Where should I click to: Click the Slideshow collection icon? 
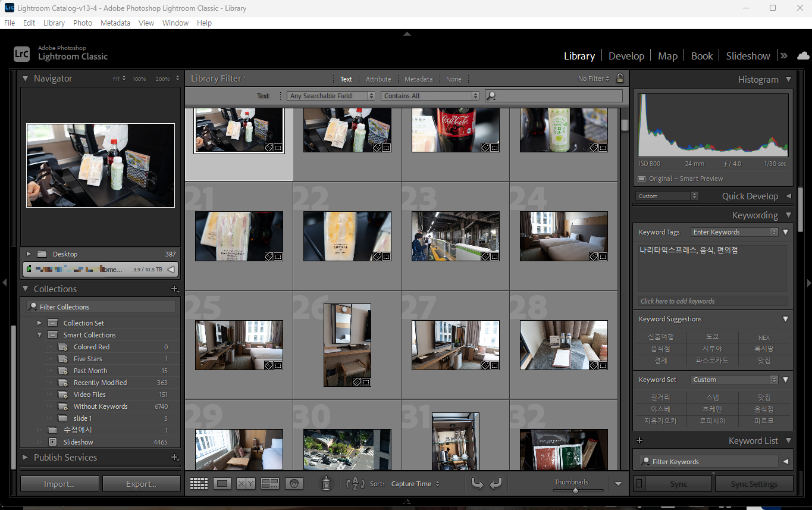52,442
